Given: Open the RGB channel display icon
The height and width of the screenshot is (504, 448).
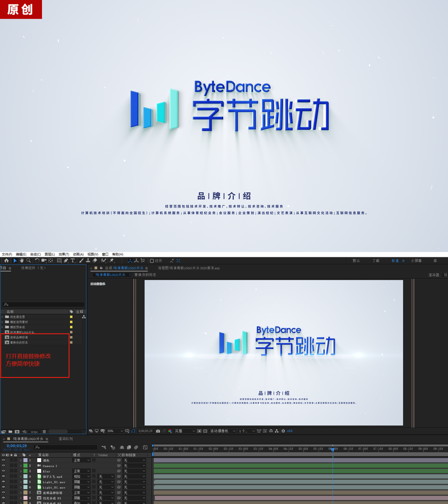Looking at the screenshot, I should (x=170, y=431).
